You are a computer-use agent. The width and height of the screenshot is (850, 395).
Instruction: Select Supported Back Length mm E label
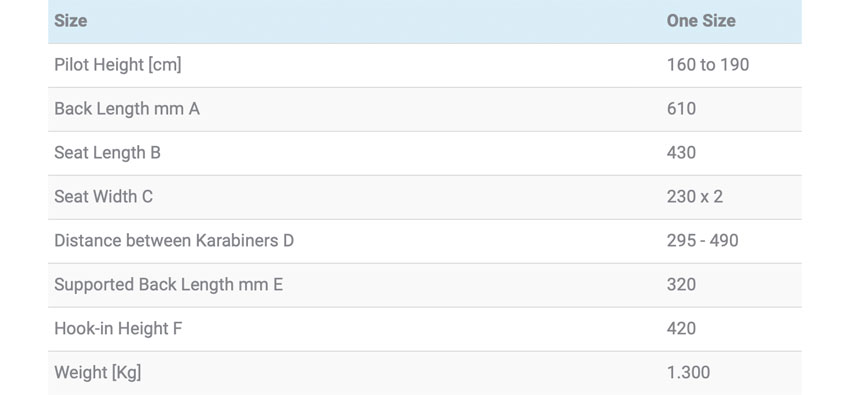[x=169, y=284]
